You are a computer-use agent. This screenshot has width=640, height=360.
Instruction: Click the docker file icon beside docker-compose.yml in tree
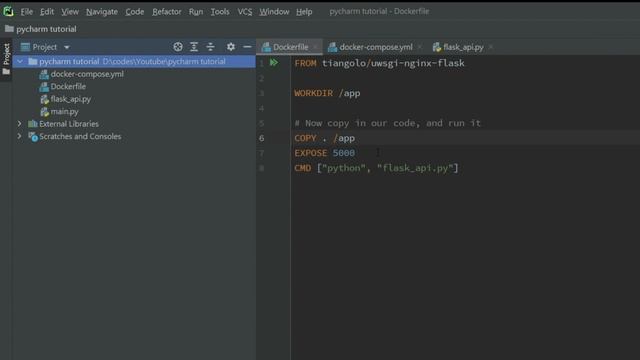[x=44, y=74]
